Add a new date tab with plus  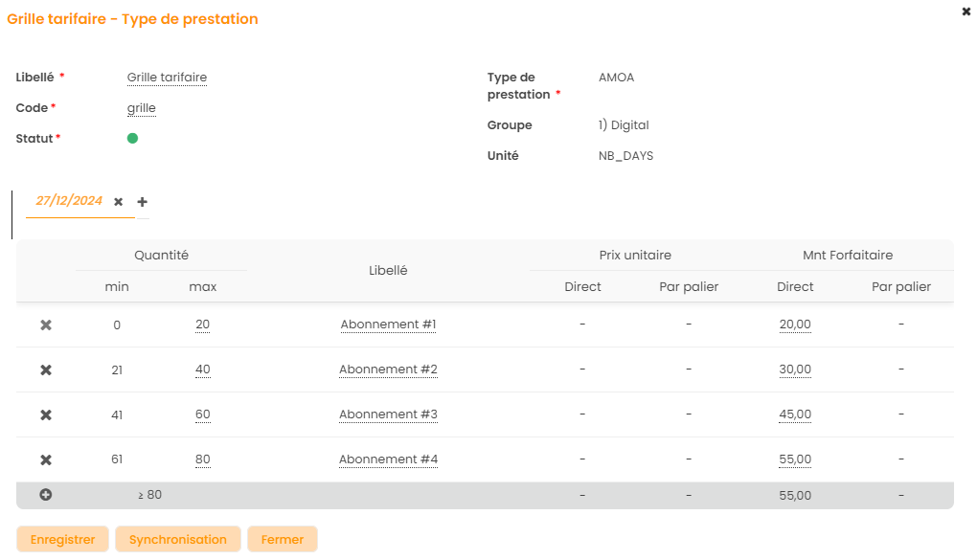click(143, 202)
